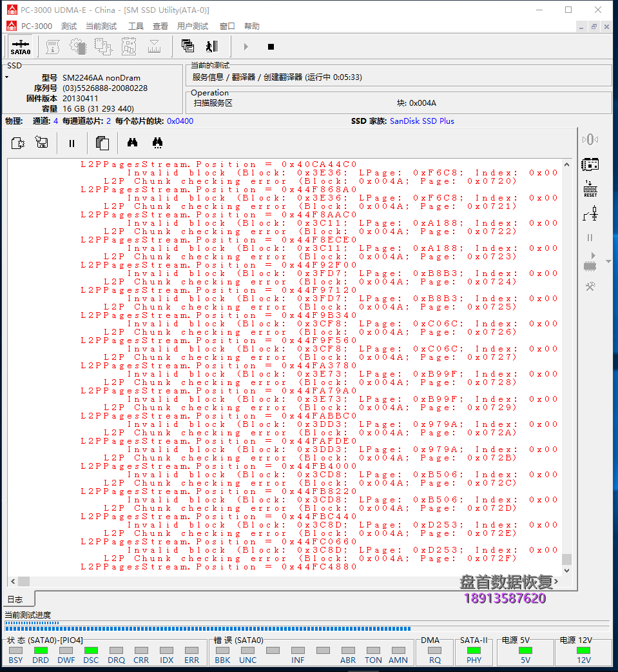
Task: Click the find next binoculars icon
Action: [158, 143]
